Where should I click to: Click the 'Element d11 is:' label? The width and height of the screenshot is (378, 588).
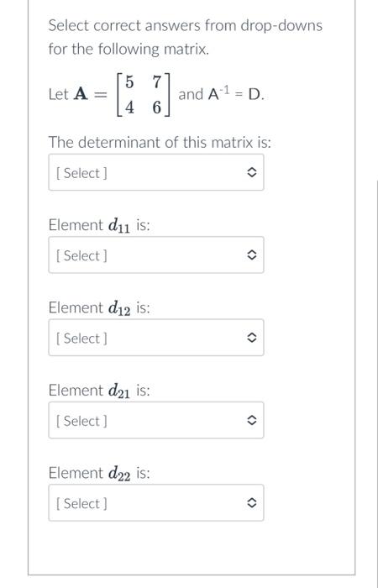pos(99,226)
